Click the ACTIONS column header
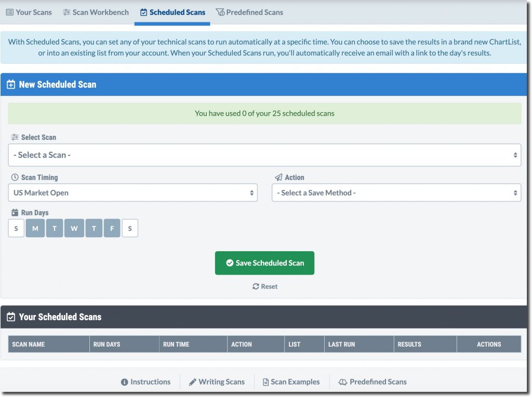 (489, 344)
